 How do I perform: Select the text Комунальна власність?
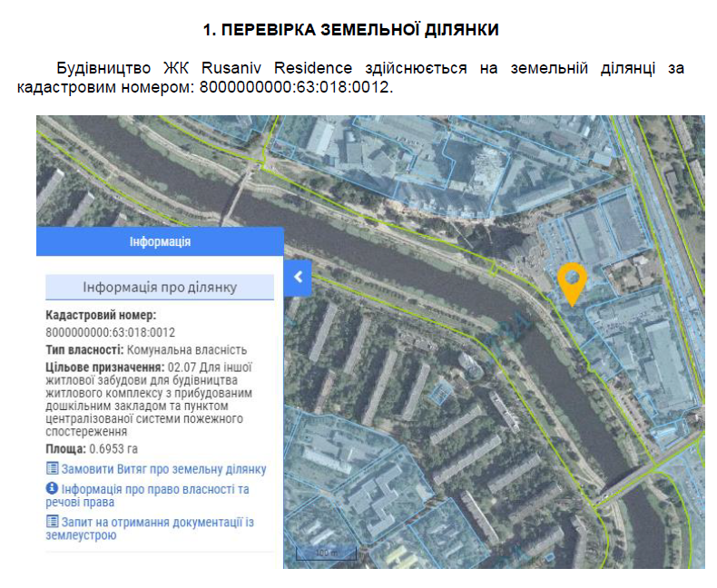tap(187, 349)
